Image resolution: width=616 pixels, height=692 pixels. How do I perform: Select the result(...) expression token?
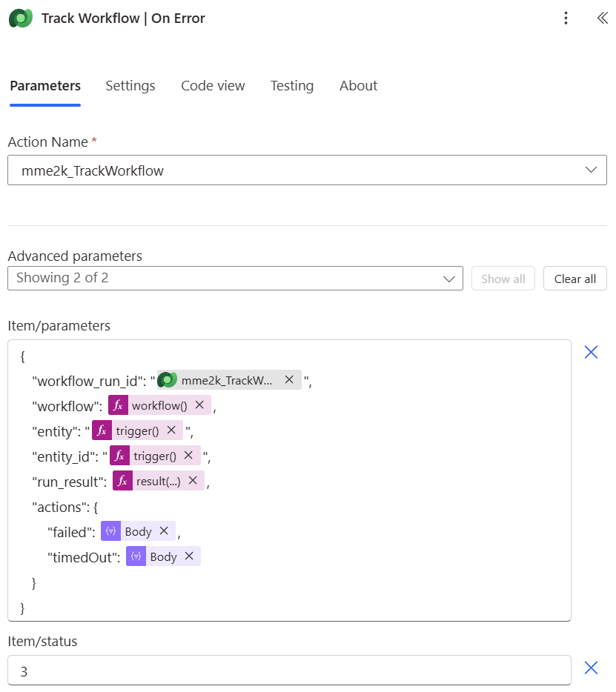click(x=157, y=481)
